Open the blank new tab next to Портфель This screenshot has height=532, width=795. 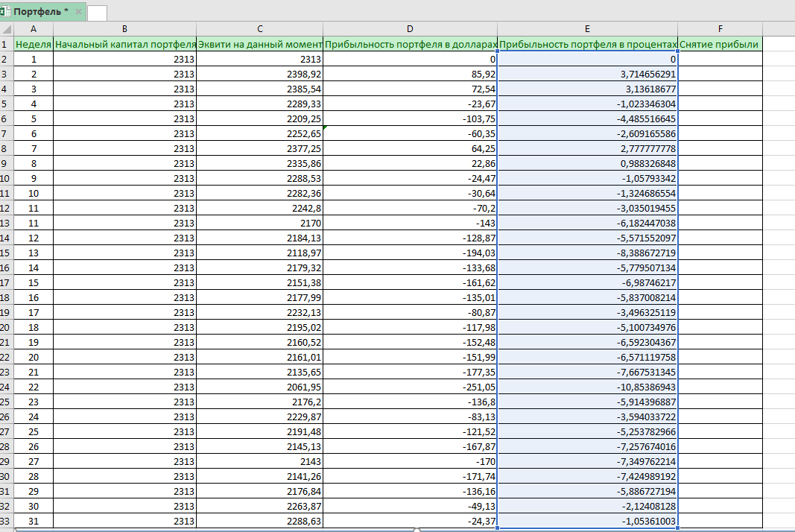[x=97, y=13]
